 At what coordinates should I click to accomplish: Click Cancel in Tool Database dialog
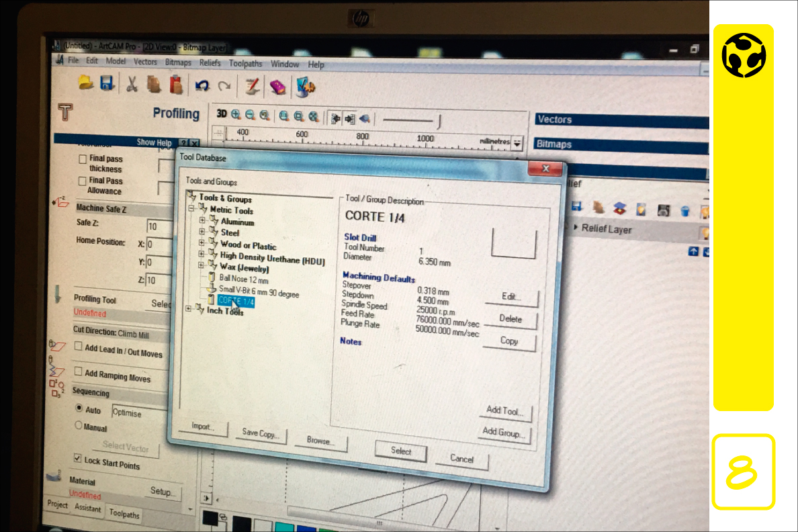tap(461, 459)
